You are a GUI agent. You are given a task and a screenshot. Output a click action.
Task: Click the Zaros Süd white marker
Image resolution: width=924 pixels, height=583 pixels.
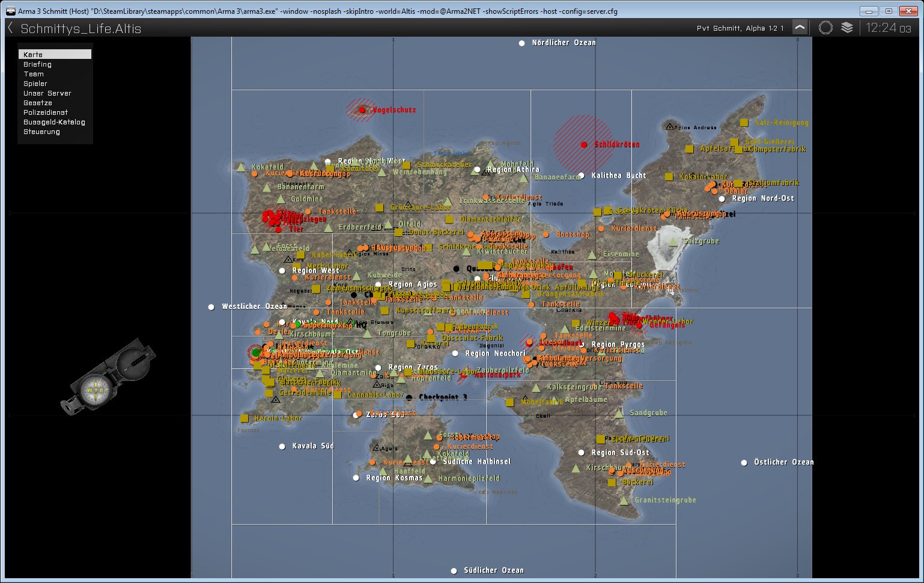coord(356,415)
